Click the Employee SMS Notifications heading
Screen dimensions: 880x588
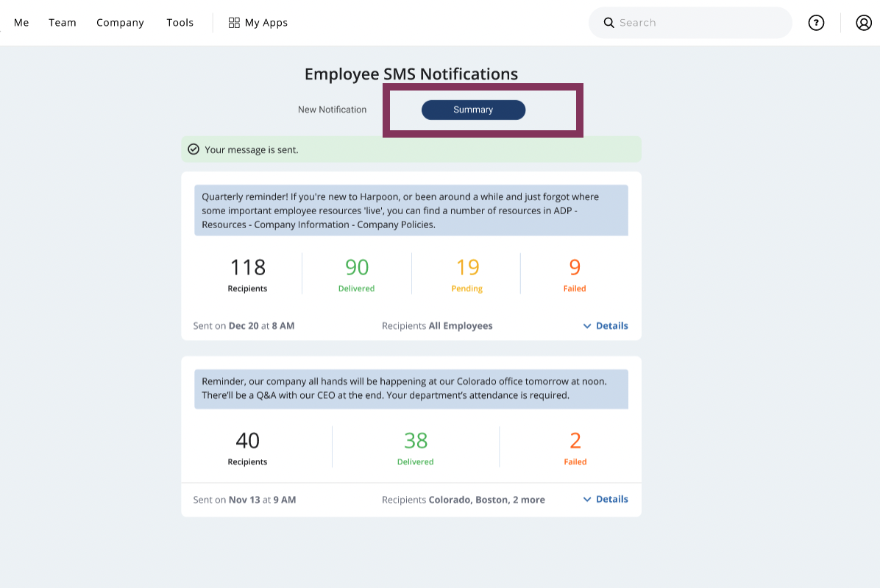411,74
